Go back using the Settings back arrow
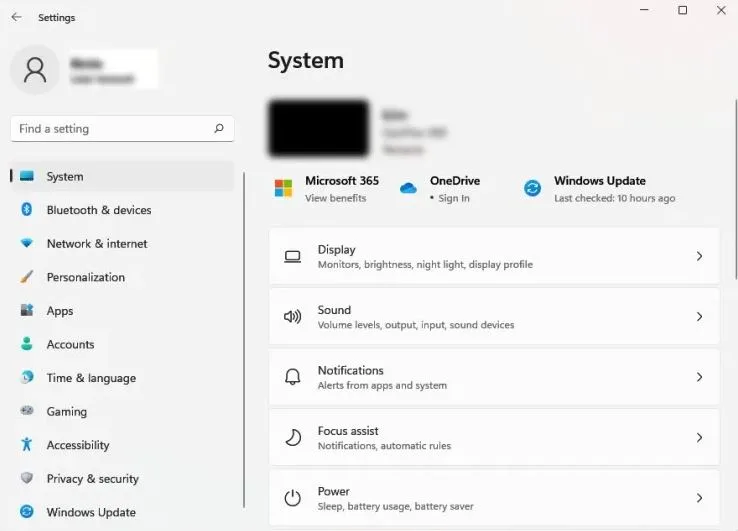 (x=16, y=17)
